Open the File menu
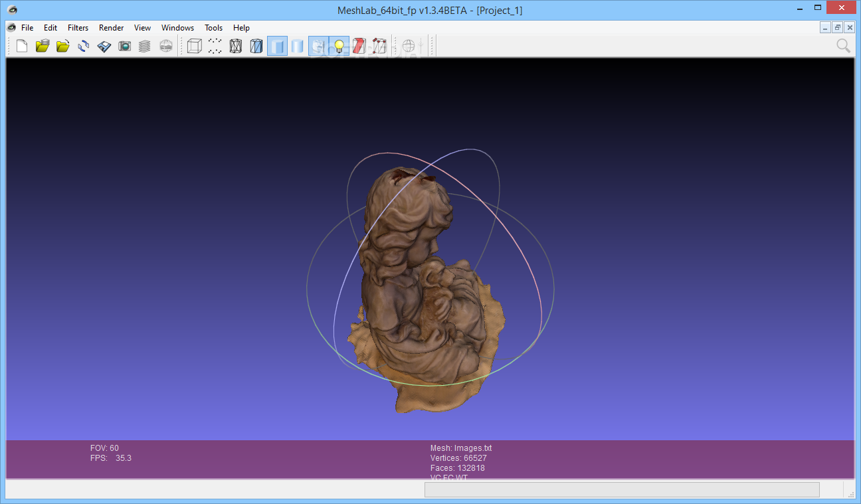This screenshot has height=504, width=861. pos(27,28)
